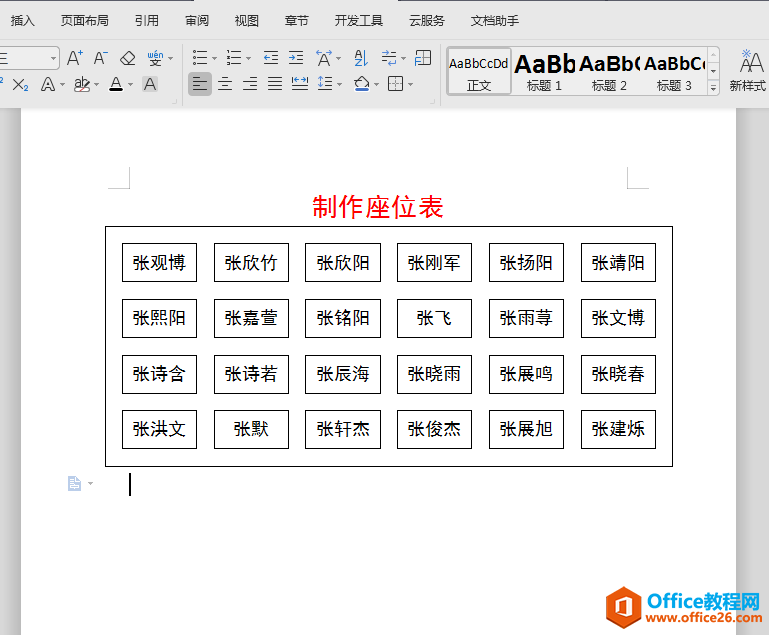This screenshot has width=769, height=635.
Task: Click the distributed alignment icon
Action: coord(299,84)
